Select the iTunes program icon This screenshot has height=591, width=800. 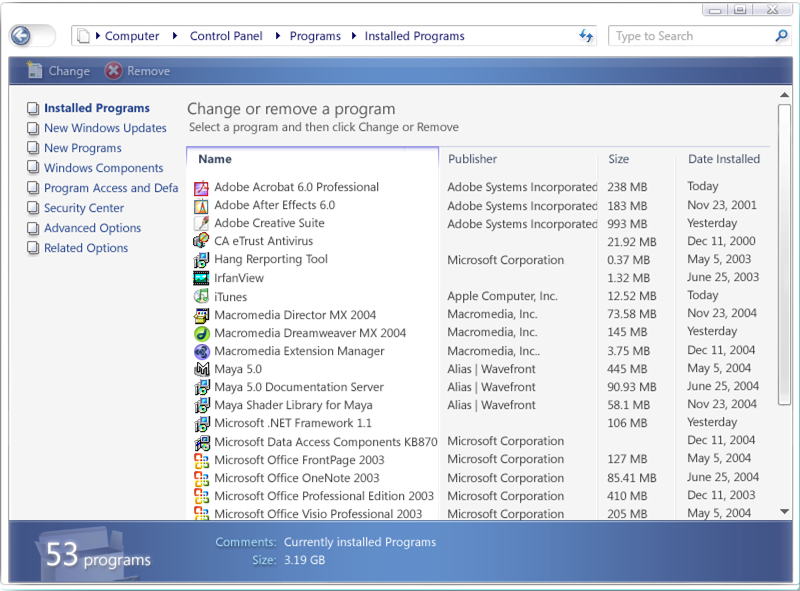tap(201, 297)
